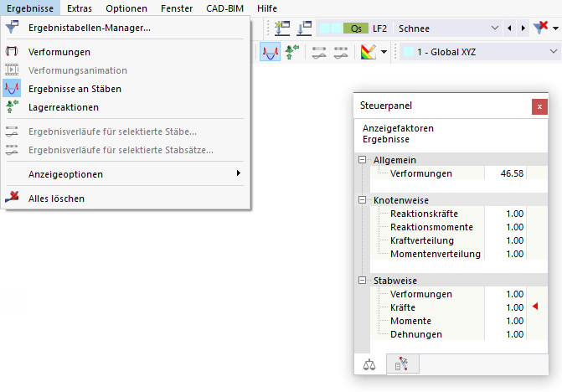The width and height of the screenshot is (562, 392).
Task: Go to previous load case arrow
Action: pyautogui.click(x=509, y=28)
